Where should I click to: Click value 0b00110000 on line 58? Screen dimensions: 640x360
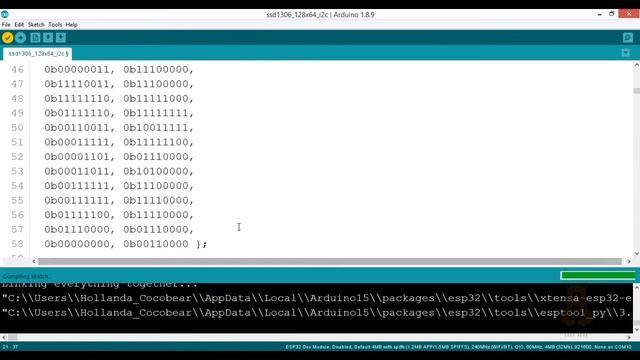[x=156, y=244]
